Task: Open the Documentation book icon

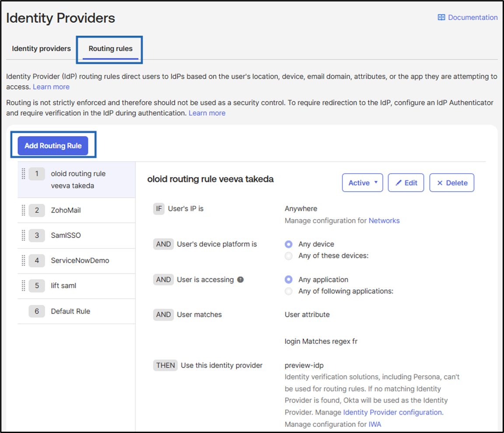Action: (441, 17)
